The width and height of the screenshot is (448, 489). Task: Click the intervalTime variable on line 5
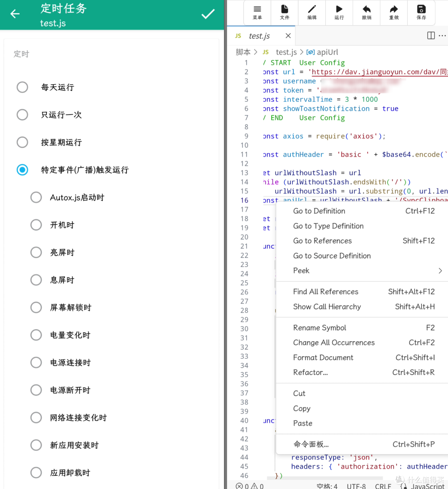(307, 100)
